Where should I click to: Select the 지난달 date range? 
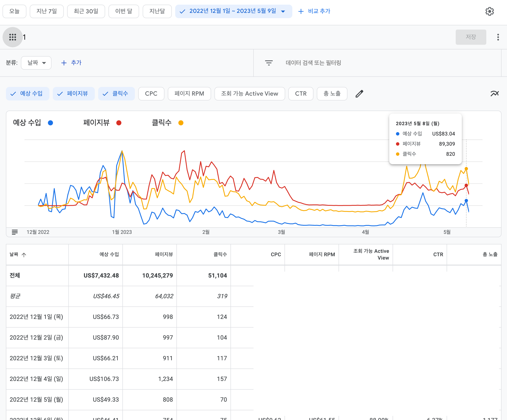pyautogui.click(x=157, y=11)
